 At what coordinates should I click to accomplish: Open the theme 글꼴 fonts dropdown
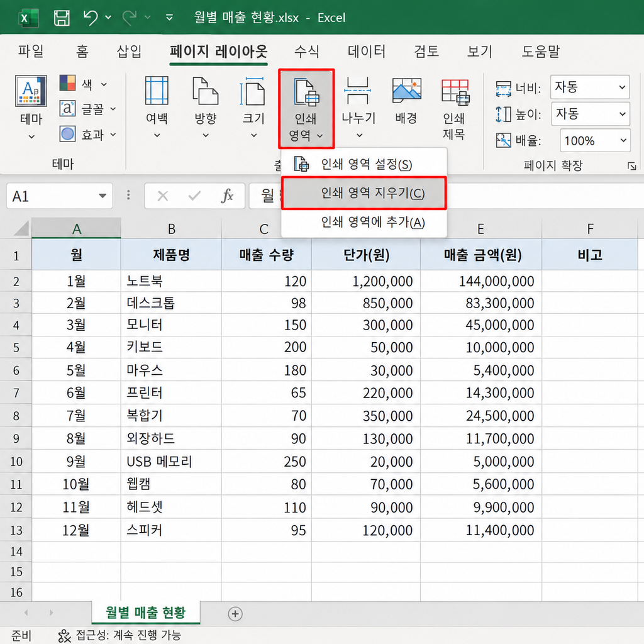point(88,109)
